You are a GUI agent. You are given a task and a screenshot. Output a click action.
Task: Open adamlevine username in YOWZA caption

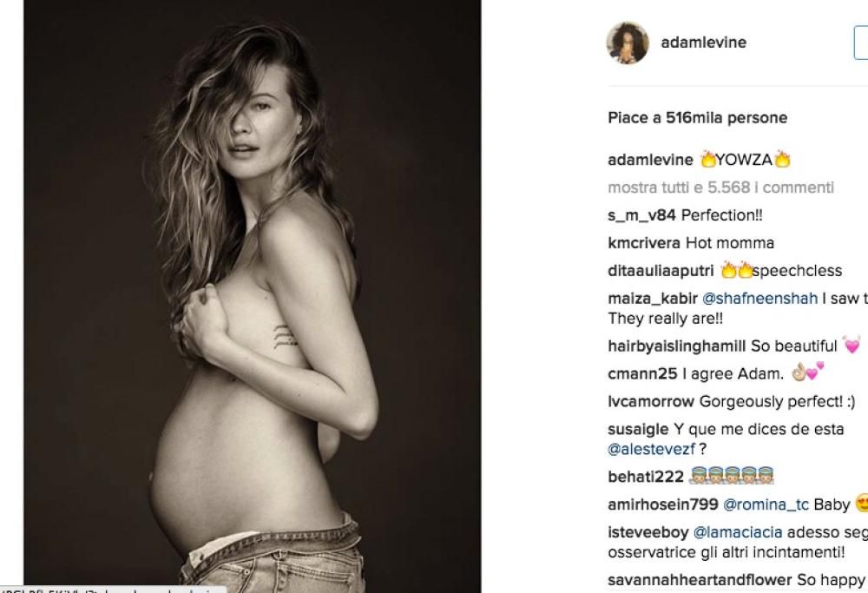pyautogui.click(x=650, y=160)
